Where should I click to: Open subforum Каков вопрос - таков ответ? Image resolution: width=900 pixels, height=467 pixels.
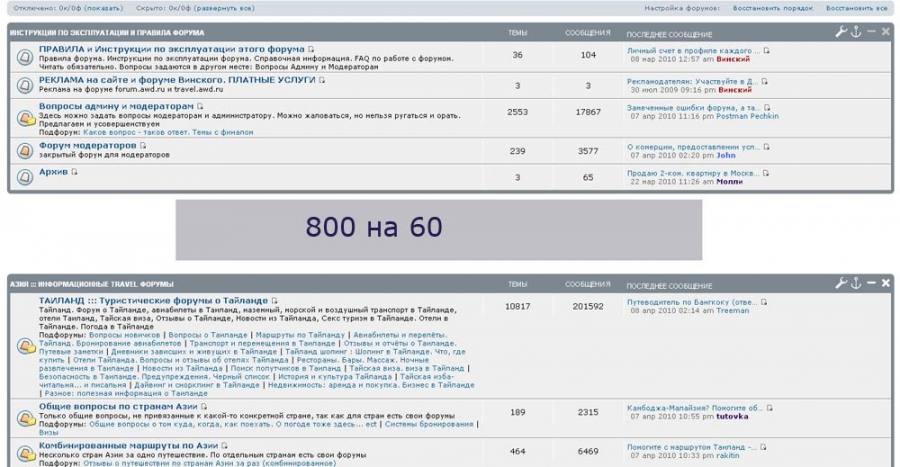[x=168, y=133]
